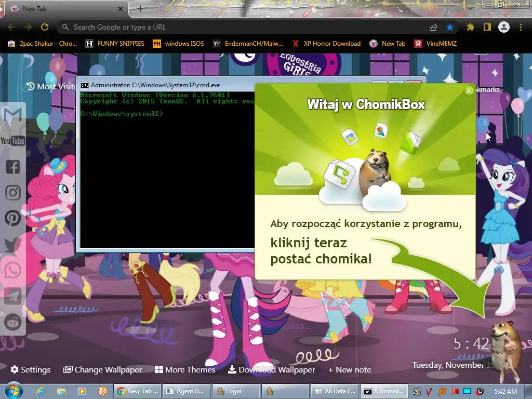Image resolution: width=532 pixels, height=399 pixels.
Task: Switch to the unlabeled hamster taskbar button
Action: (285, 391)
